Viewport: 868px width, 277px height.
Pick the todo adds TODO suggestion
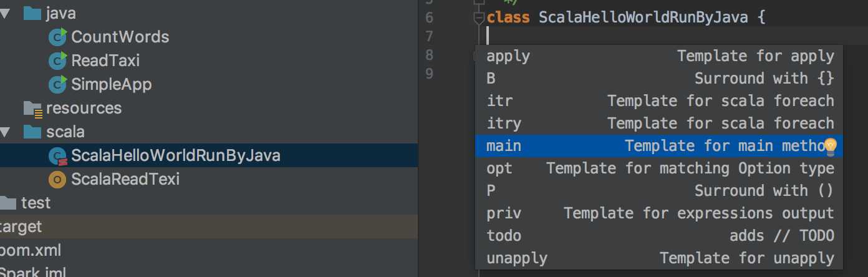tap(659, 236)
